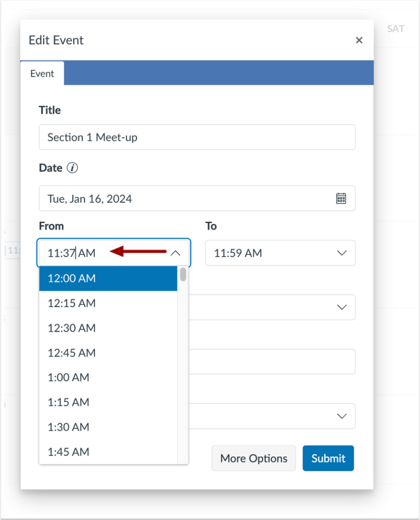Click the More Options button

pos(254,458)
